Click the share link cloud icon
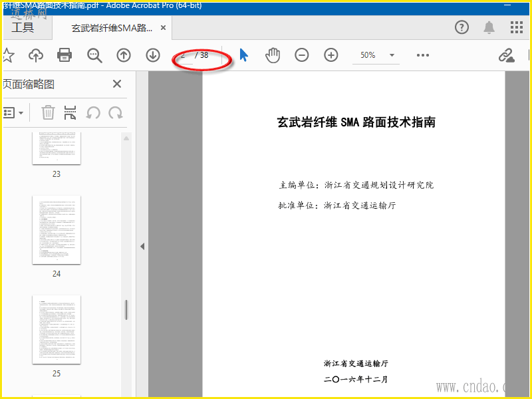Viewport: 532px width, 399px height. (x=506, y=55)
